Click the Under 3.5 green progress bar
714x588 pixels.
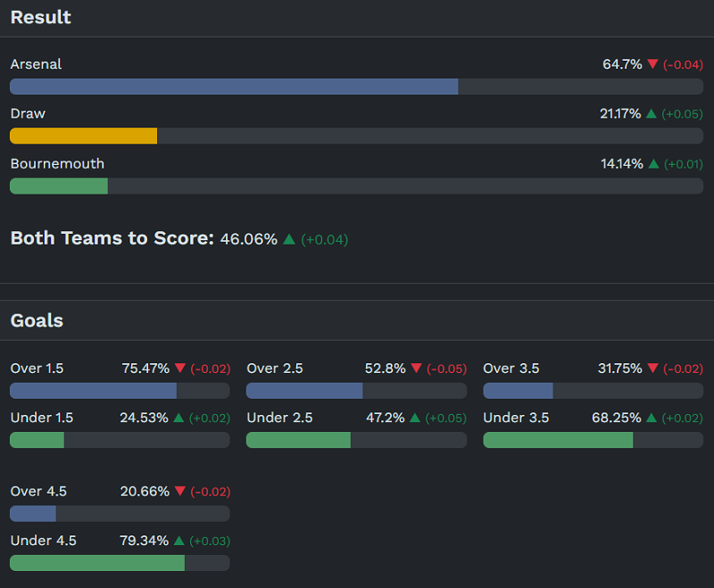click(558, 440)
